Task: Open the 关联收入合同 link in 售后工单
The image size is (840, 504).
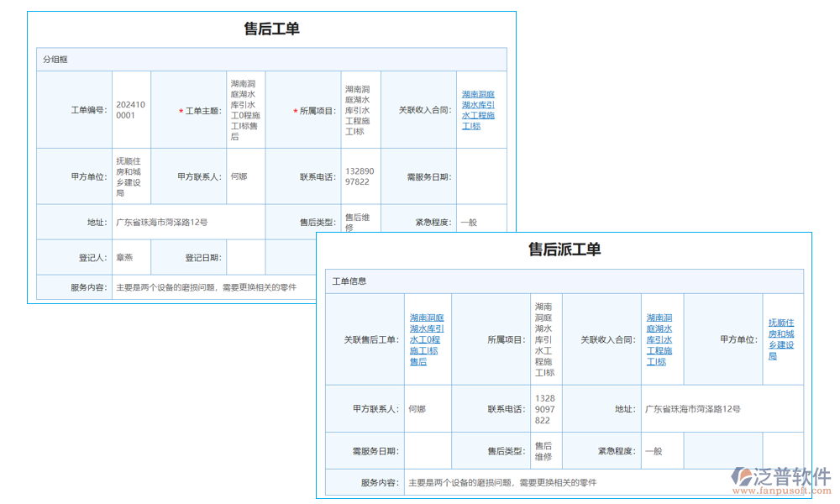Action: pyautogui.click(x=479, y=110)
